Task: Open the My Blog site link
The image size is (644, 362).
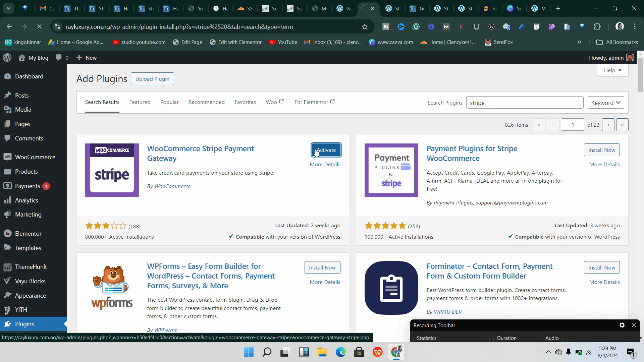Action: click(x=34, y=58)
